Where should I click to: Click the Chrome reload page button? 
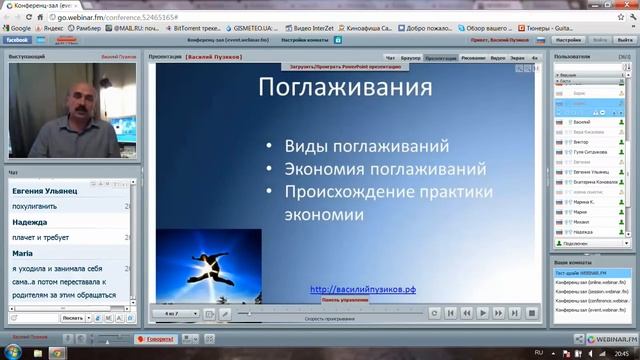click(x=29, y=17)
